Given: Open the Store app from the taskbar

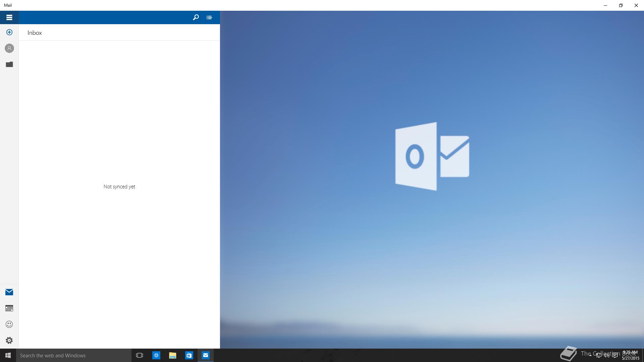Looking at the screenshot, I should 189,355.
